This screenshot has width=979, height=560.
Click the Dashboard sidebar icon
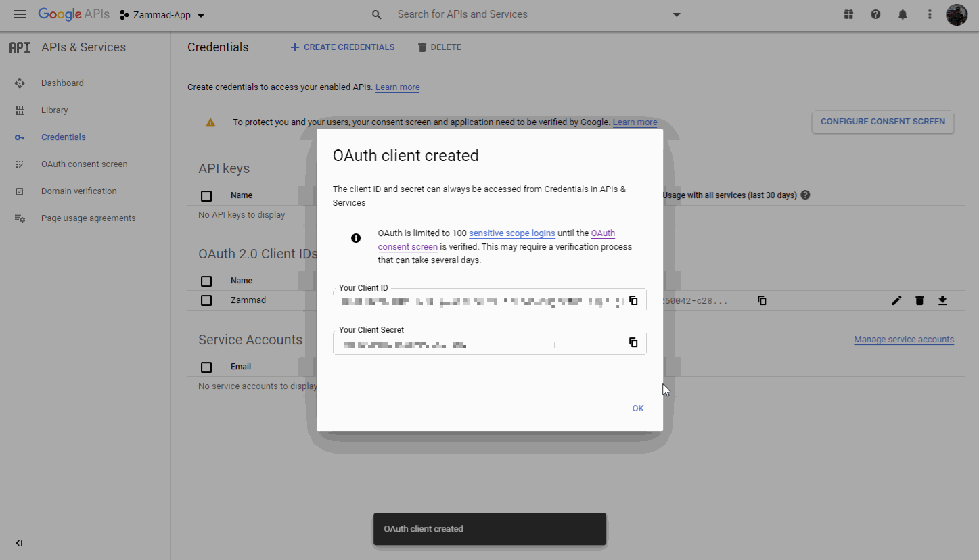pyautogui.click(x=20, y=83)
